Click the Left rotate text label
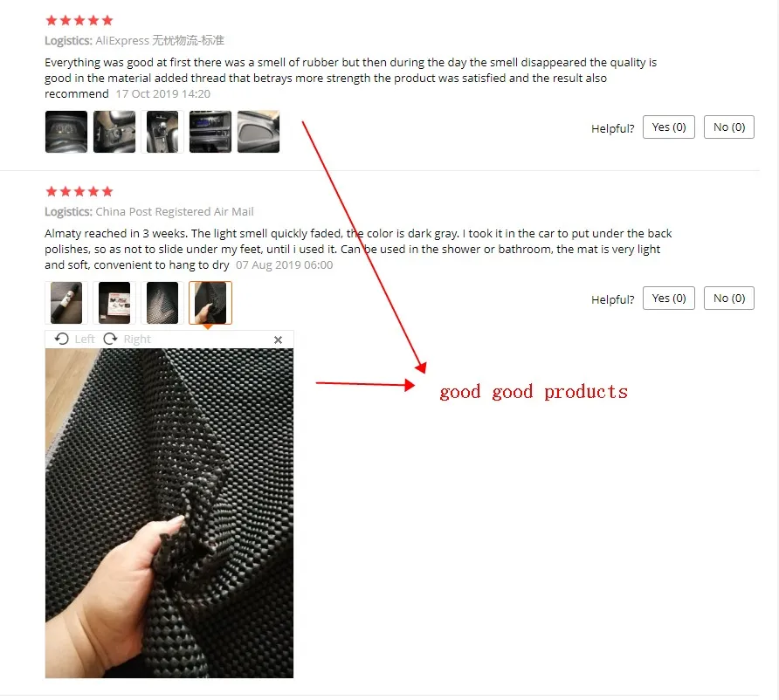The width and height of the screenshot is (779, 700). (x=85, y=339)
